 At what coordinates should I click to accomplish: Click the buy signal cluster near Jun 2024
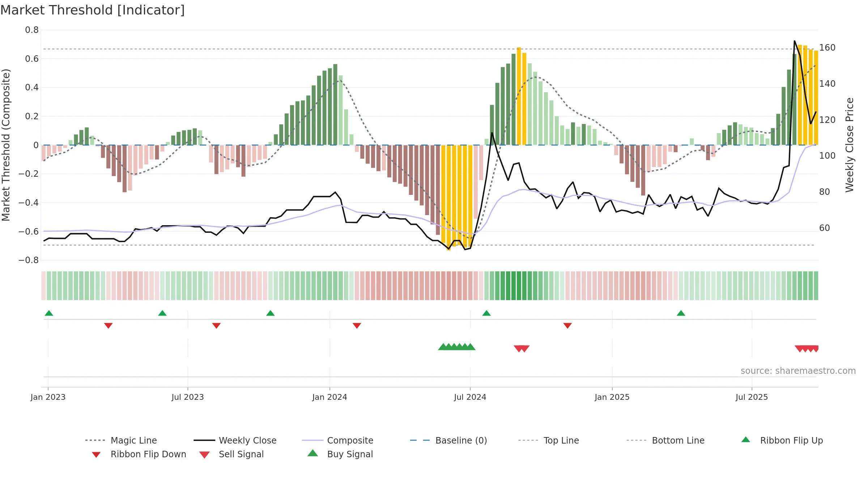point(457,347)
